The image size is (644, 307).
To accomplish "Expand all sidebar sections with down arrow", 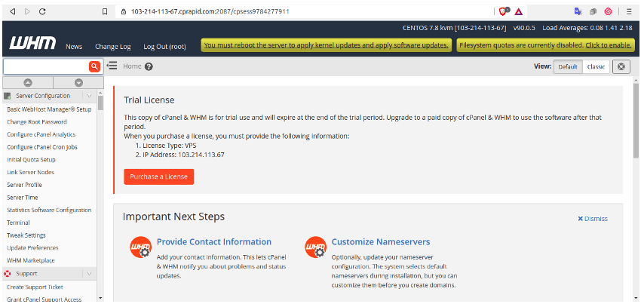I will (x=78, y=83).
